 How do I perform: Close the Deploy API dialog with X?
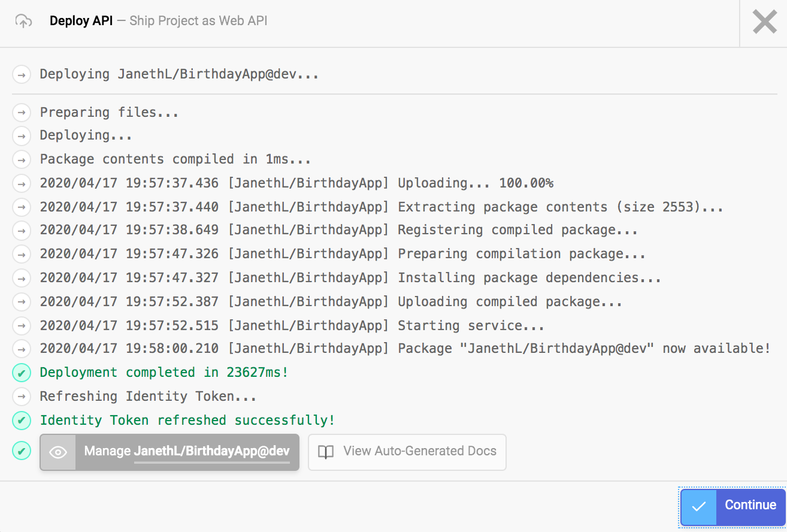pos(764,22)
